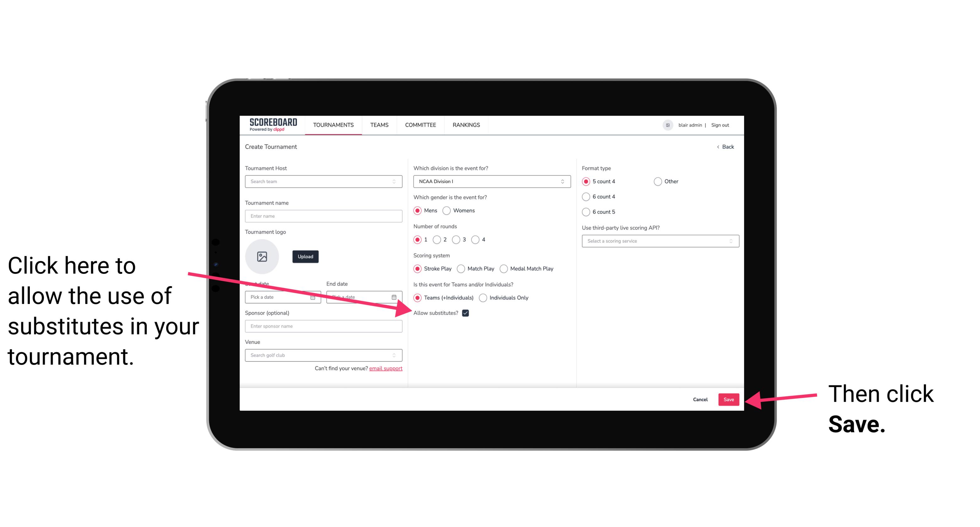980x527 pixels.
Task: Click the calendar icon for start date
Action: click(x=314, y=296)
